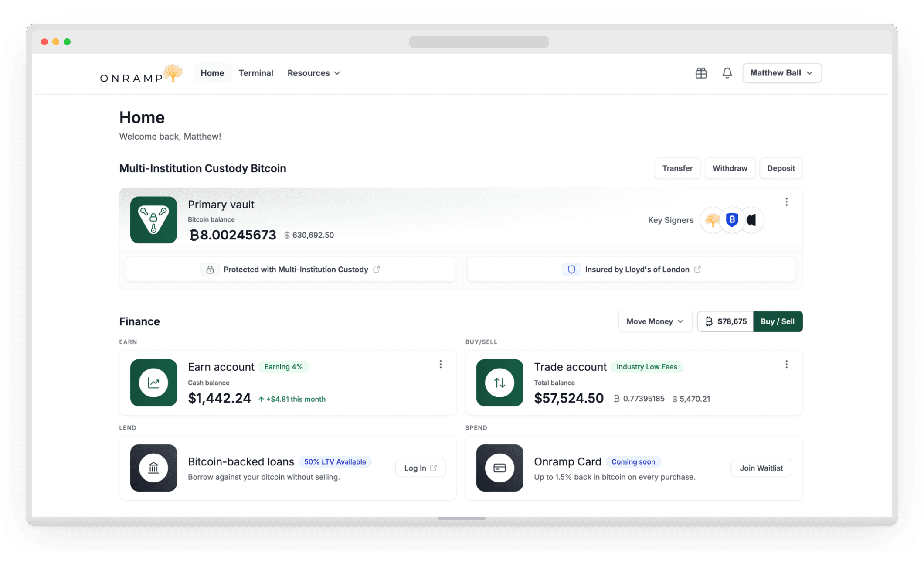Click the $78,675 bitcoin price button
This screenshot has width=924, height=567.
pos(725,321)
